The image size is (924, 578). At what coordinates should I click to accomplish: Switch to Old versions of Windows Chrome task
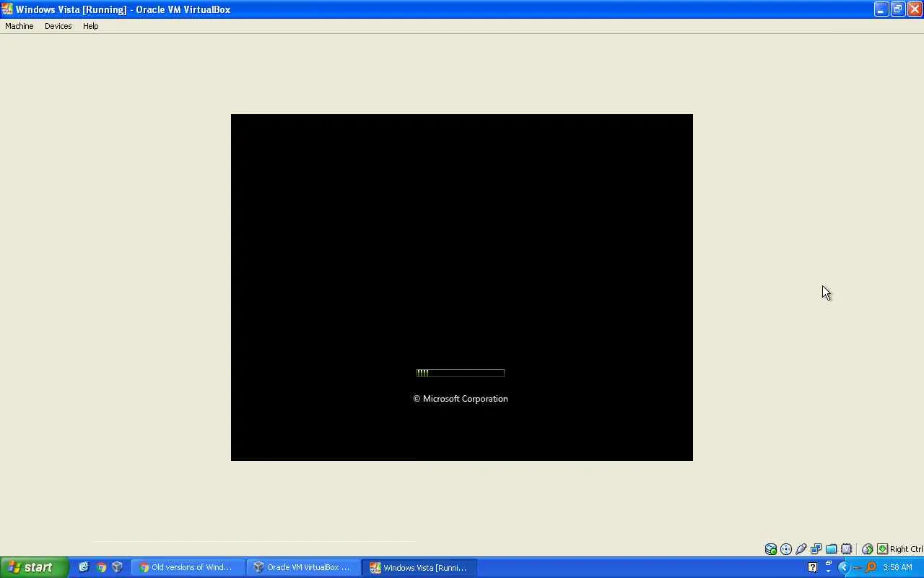click(x=188, y=567)
